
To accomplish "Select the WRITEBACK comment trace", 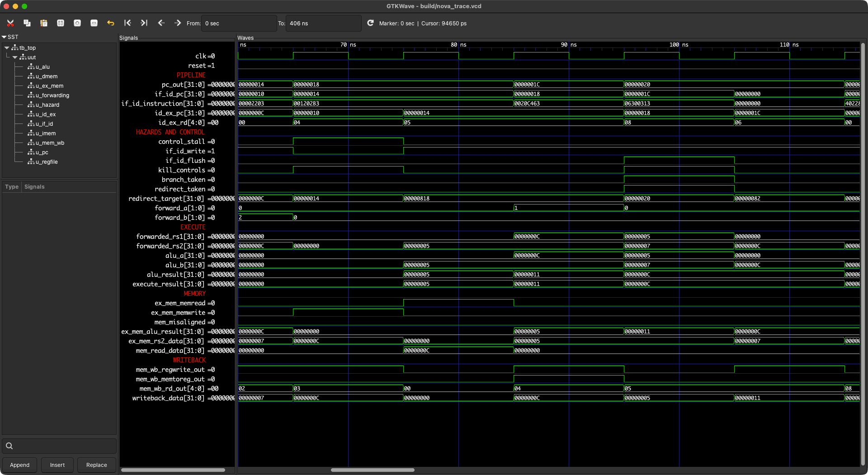I will [189, 360].
